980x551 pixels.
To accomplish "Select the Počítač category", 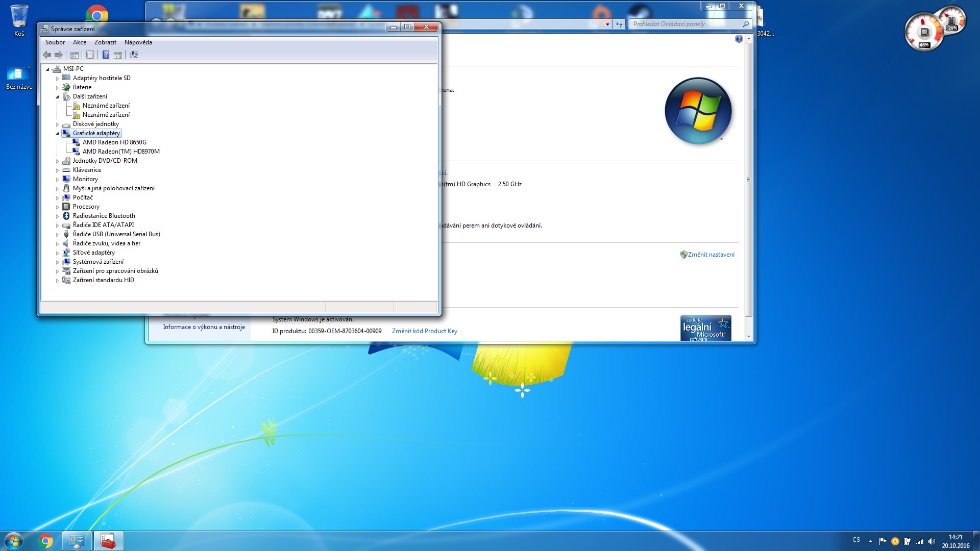I will 83,197.
